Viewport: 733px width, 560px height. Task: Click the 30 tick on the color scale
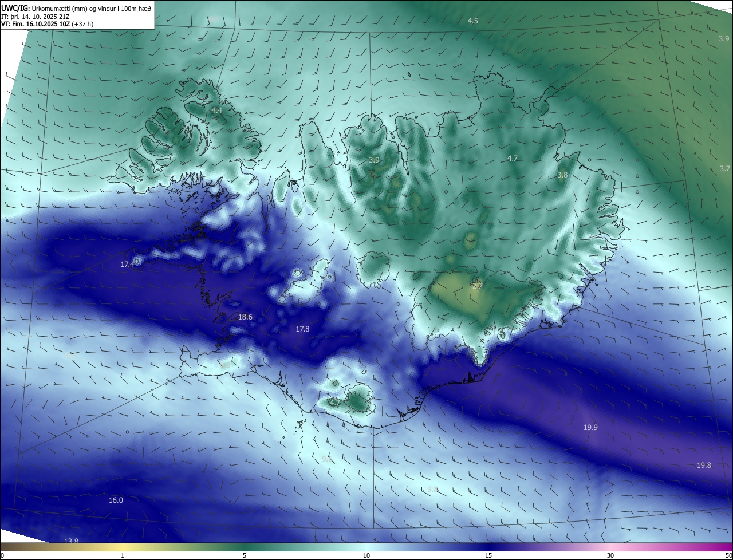(x=610, y=555)
